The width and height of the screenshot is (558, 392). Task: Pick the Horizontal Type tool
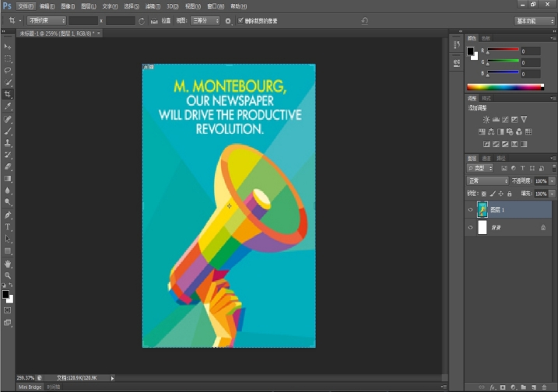pyautogui.click(x=8, y=227)
